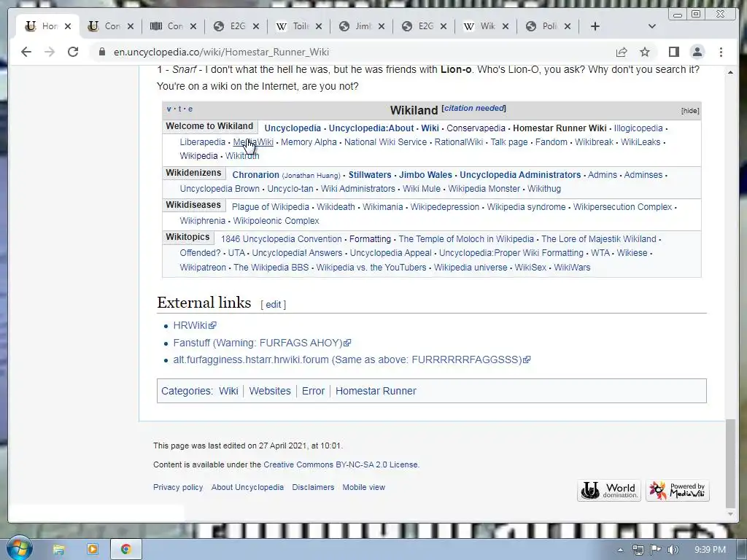Open the 1846 Uncyclopedia Convention link
Image resolution: width=747 pixels, height=560 pixels.
[x=281, y=239]
